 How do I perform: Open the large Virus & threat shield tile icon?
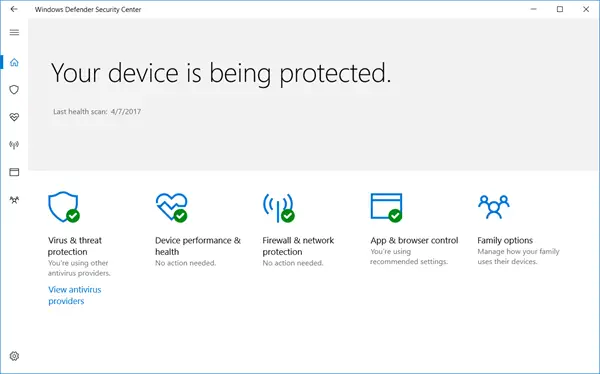click(x=64, y=207)
